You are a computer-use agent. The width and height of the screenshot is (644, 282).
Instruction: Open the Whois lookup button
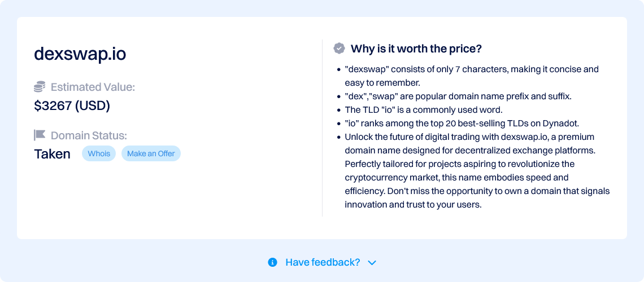(99, 154)
